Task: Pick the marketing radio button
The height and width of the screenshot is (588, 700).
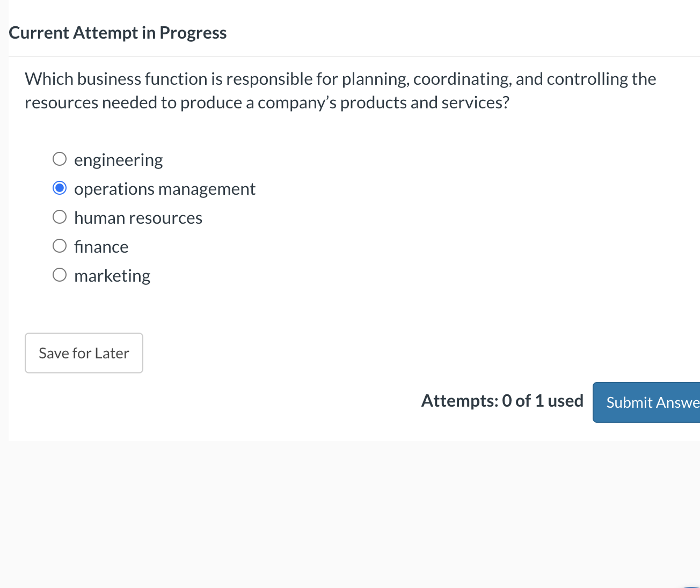Action: [60, 275]
